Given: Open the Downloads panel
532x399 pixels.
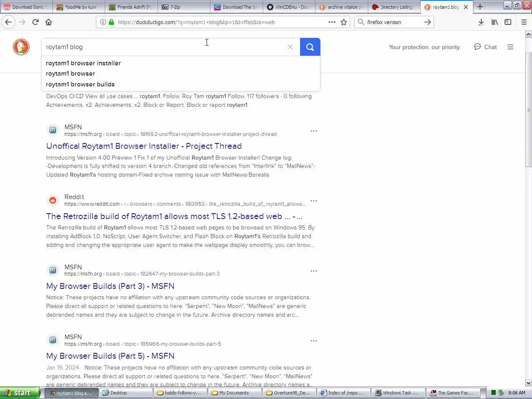Looking at the screenshot, I should [481, 22].
